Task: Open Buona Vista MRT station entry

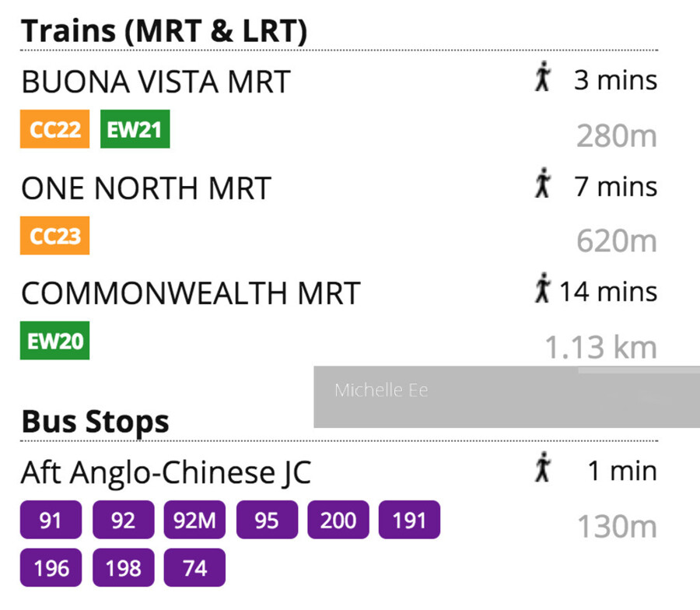Action: click(x=156, y=81)
